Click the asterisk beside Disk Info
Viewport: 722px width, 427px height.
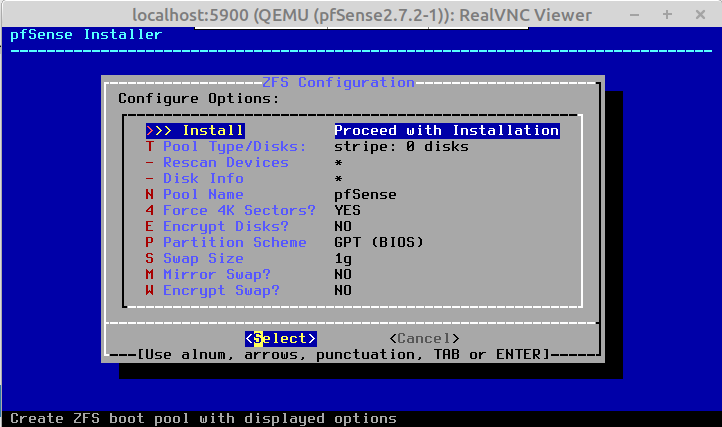tap(338, 179)
